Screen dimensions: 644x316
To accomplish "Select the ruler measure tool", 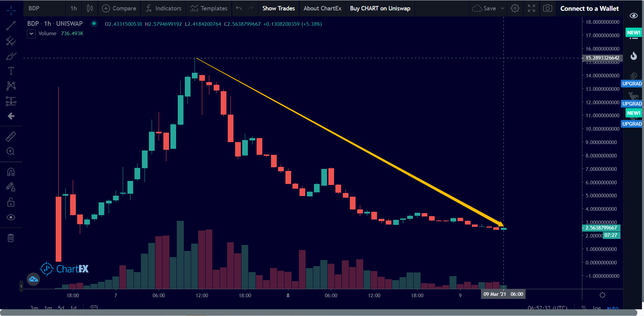I will 11,136.
